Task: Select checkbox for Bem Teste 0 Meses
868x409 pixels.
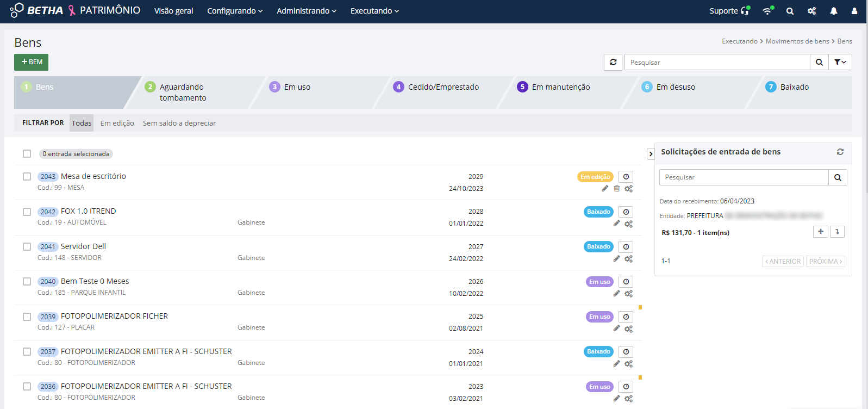Action: pos(27,282)
